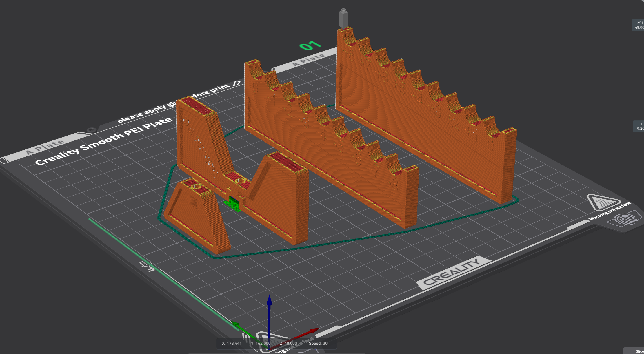
Task: Click the Slice button
Action: (638, 351)
